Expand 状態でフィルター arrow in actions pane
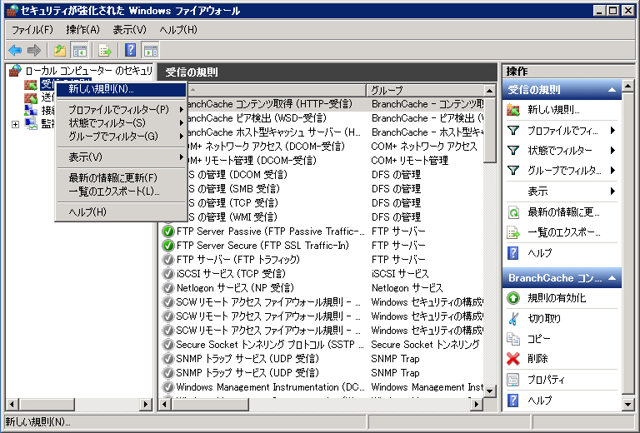 pyautogui.click(x=613, y=150)
